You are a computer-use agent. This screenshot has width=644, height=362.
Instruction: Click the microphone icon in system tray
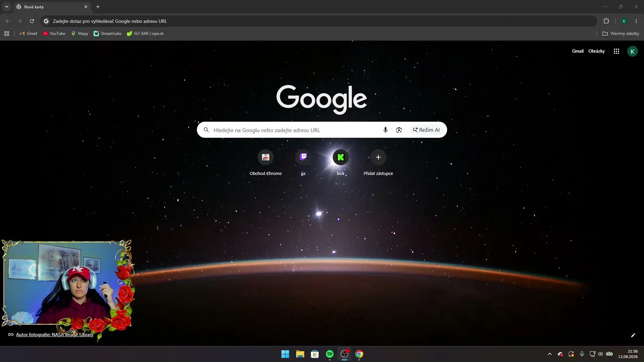[582, 354]
